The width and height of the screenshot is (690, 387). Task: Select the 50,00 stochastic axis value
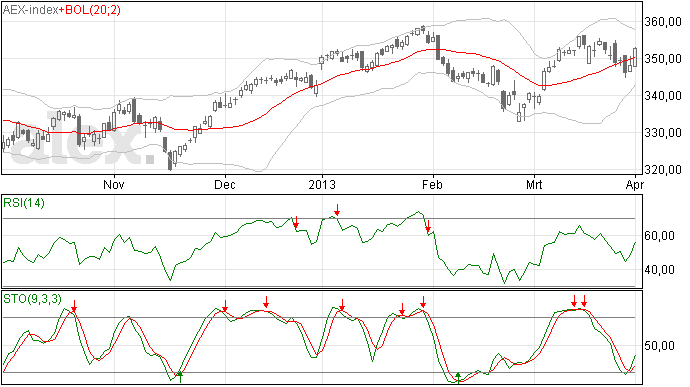660,346
